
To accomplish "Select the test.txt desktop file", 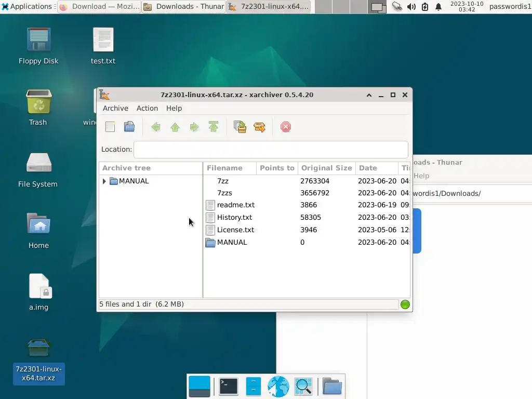I will [103, 46].
